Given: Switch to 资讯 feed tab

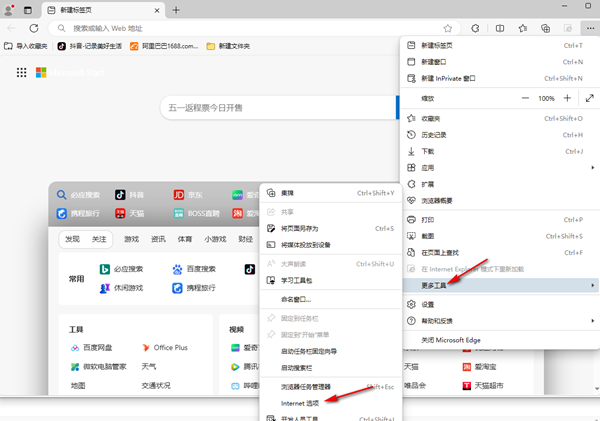Looking at the screenshot, I should (x=158, y=240).
